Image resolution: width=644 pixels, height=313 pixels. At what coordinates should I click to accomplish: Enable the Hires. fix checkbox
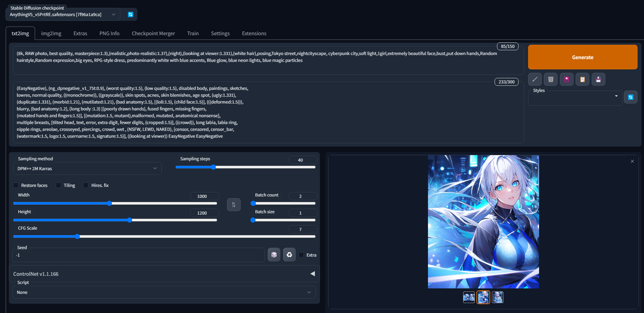tap(86, 185)
